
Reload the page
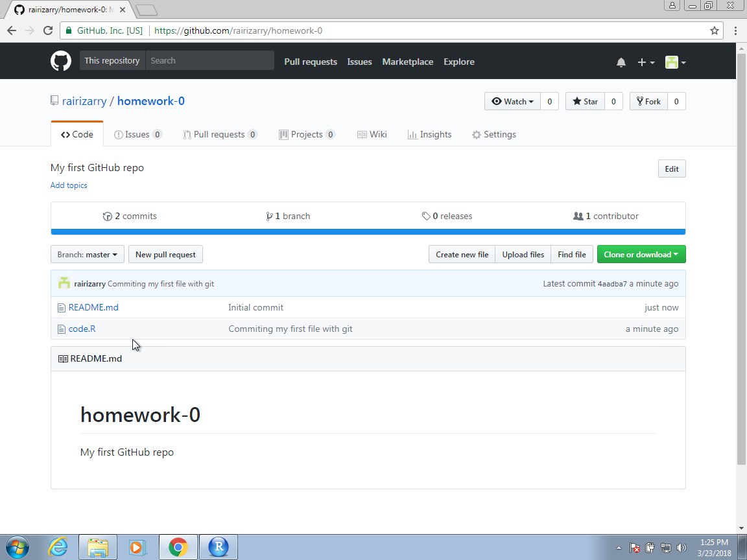47,30
